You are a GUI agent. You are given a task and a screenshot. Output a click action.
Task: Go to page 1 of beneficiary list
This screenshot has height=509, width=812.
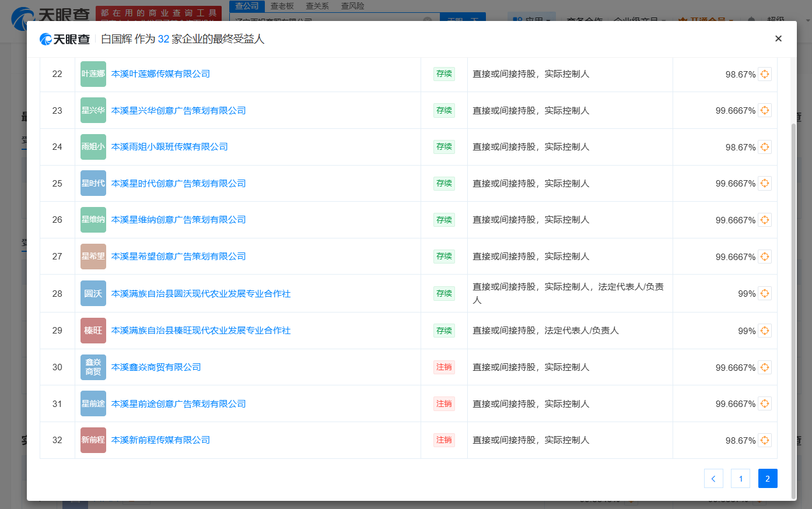coord(741,479)
